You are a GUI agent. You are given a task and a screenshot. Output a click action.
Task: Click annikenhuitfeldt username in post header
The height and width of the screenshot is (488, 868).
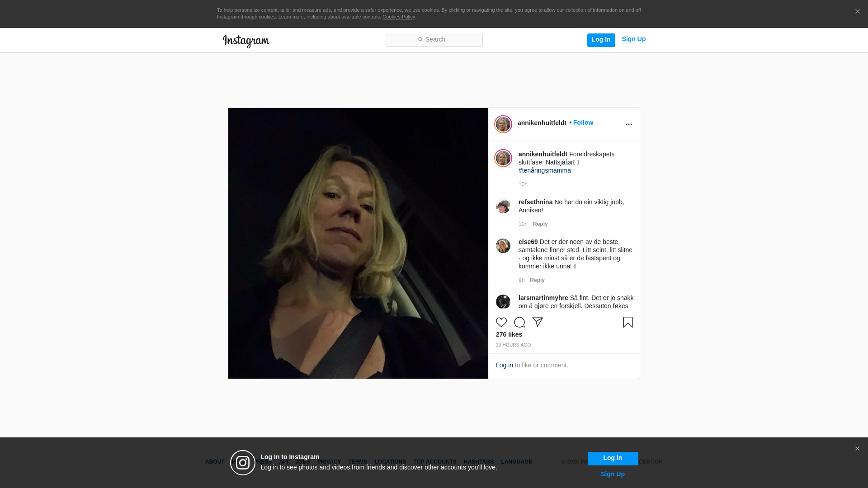(x=542, y=123)
